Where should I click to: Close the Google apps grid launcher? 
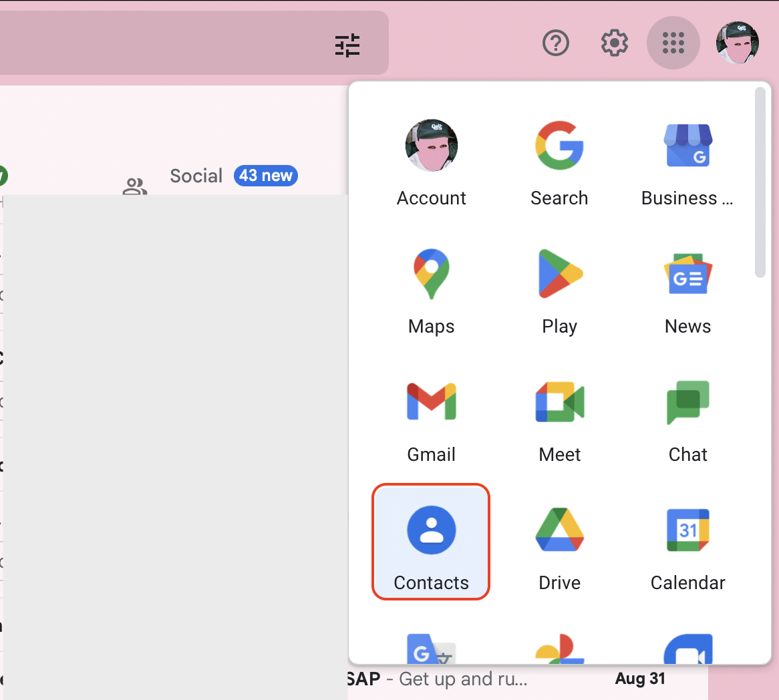(673, 43)
